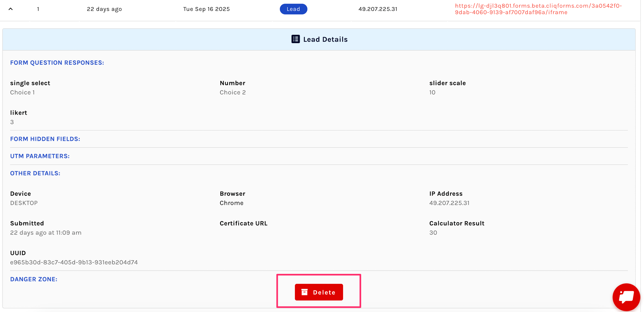Click the UTM Parameters section heading
This screenshot has height=312, width=644.
tap(40, 156)
